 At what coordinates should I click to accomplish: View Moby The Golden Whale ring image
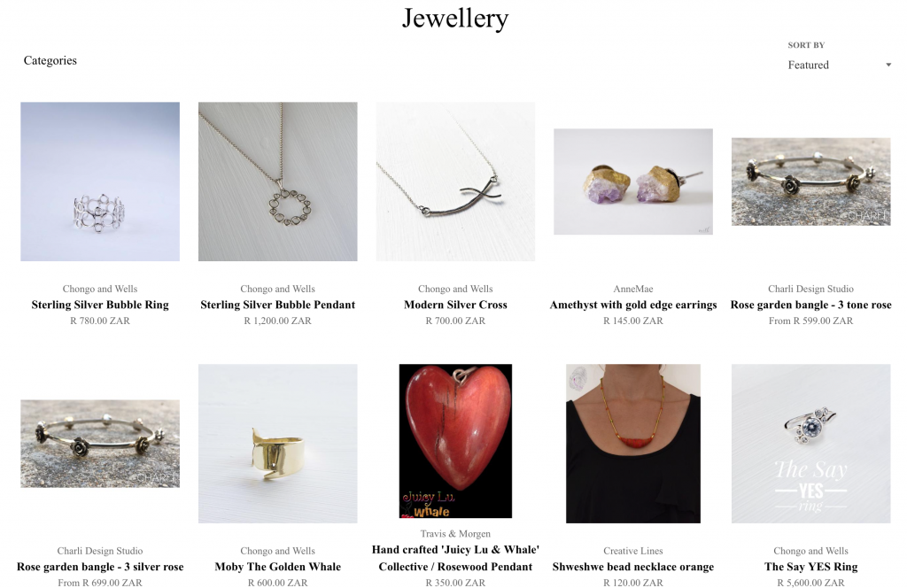click(x=277, y=444)
